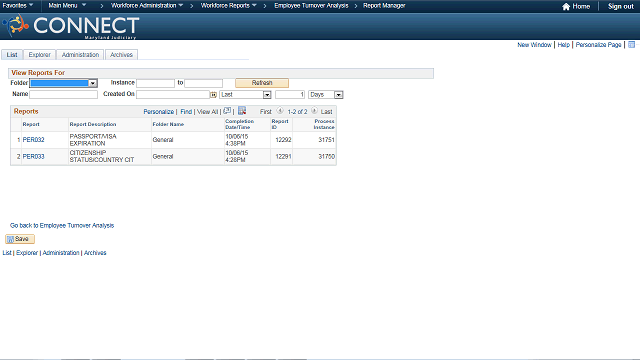Viewport: 640px width, 360px height.
Task: Go to Employee Turnover Analysis breadcrumb
Action: pos(311,6)
